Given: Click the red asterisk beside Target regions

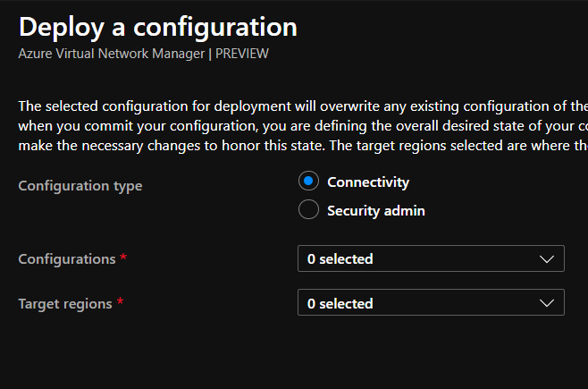Looking at the screenshot, I should click(120, 302).
